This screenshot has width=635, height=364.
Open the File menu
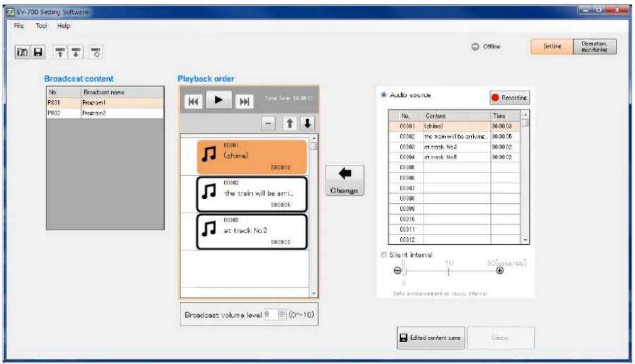(19, 26)
